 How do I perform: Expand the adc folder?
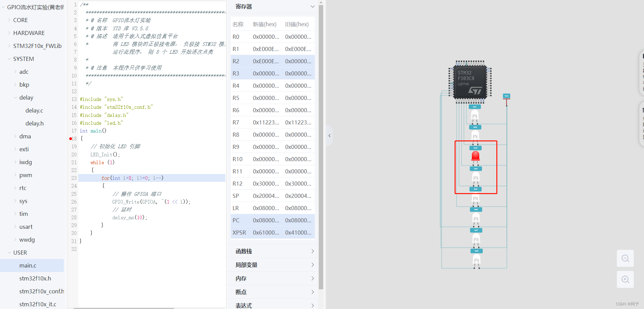click(x=15, y=72)
